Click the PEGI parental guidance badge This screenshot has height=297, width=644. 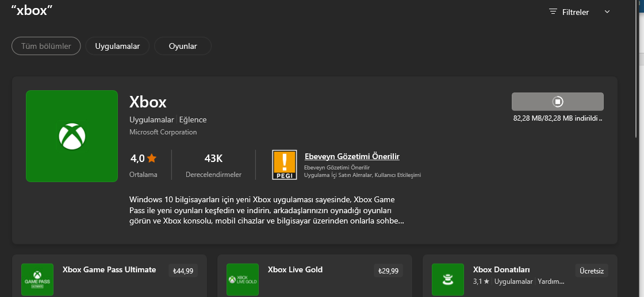[x=284, y=165]
